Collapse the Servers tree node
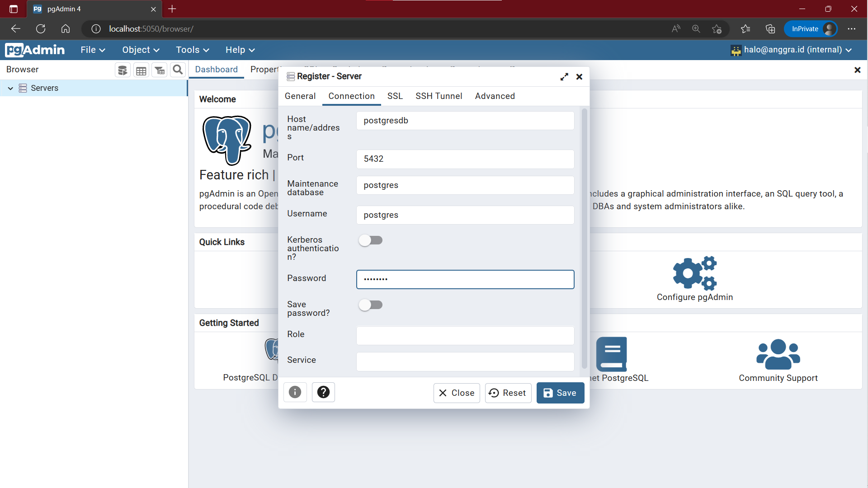Viewport: 868px width, 488px height. tap(10, 88)
